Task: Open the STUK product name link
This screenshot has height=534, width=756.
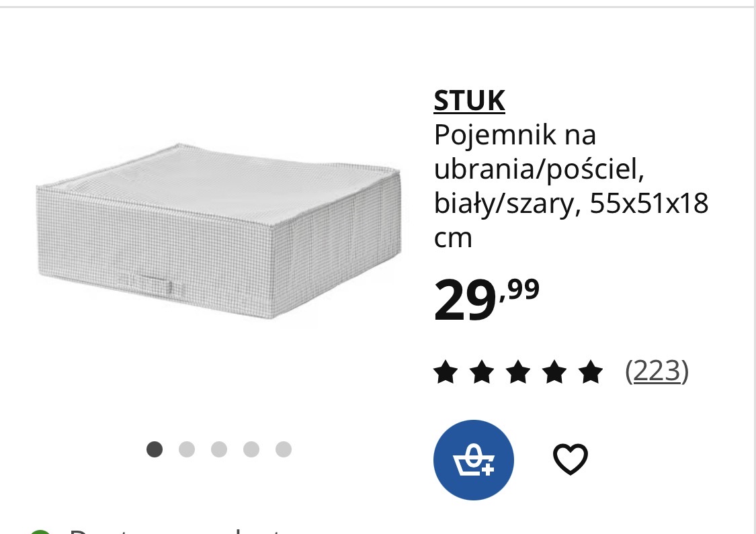Action: click(x=469, y=101)
